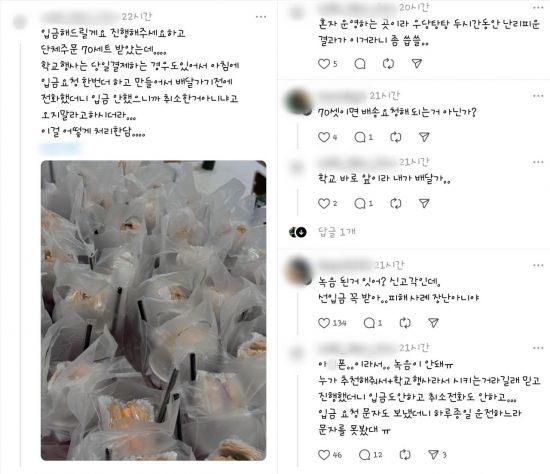550x474 pixels.
Task: Expand the 답글 1개 hidden reply
Action: 337,232
